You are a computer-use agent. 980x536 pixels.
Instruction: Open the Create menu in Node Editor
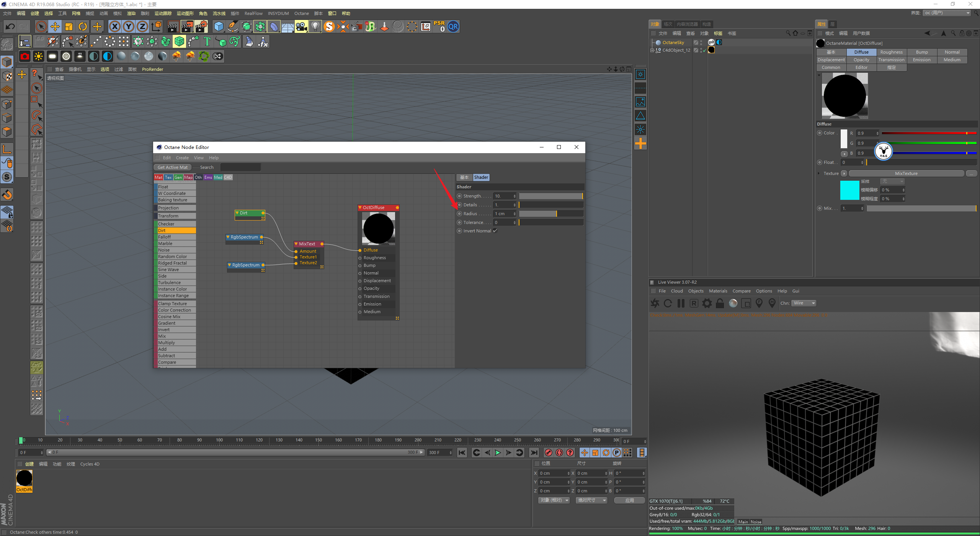[182, 158]
